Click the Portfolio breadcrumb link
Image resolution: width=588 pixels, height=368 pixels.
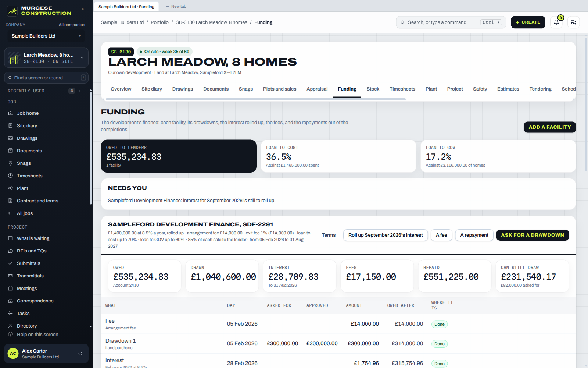coord(159,22)
